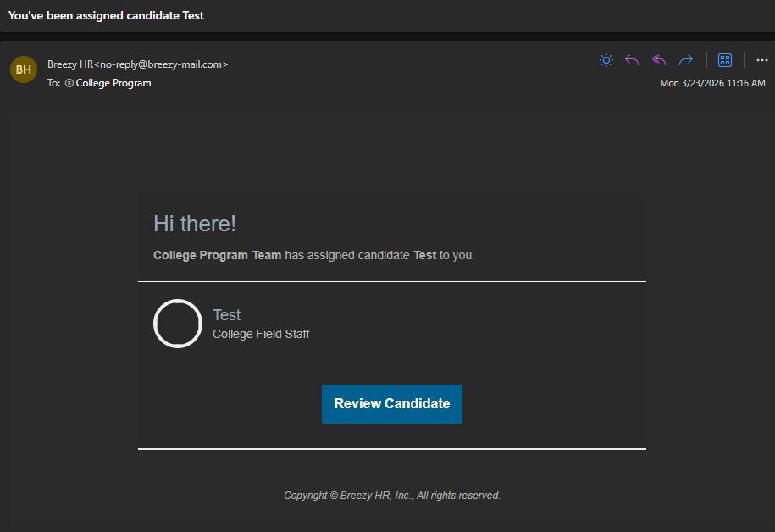Click the Reply All double-arrow icon
The width and height of the screenshot is (775, 532).
pos(659,60)
